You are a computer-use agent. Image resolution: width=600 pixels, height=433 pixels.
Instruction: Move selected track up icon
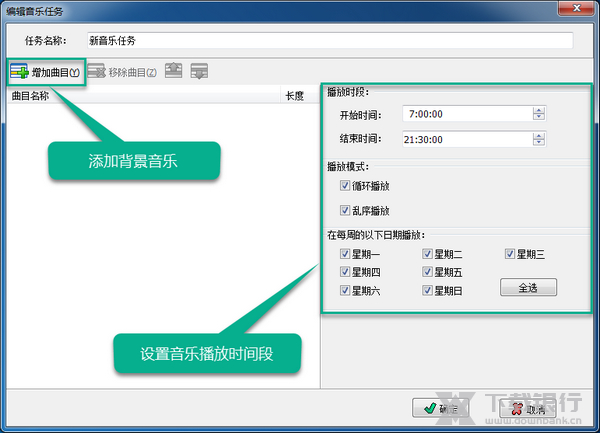click(x=173, y=71)
